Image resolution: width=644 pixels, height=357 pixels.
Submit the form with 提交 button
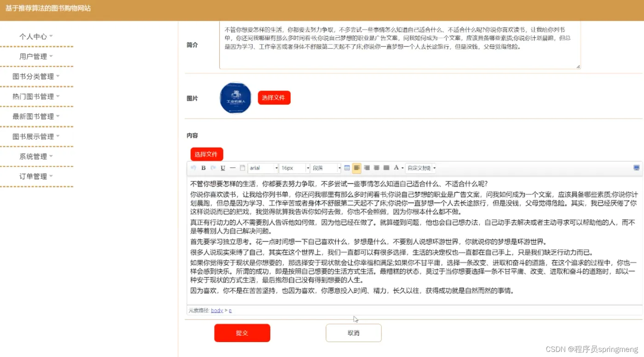point(242,333)
